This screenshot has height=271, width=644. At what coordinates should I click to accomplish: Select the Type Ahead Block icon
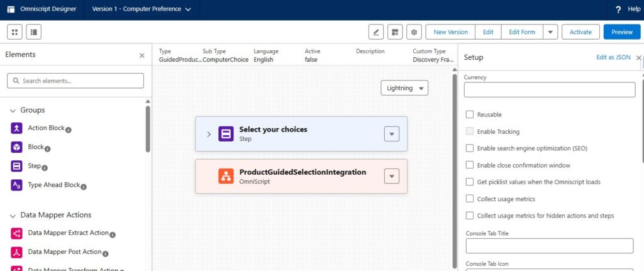coord(16,185)
